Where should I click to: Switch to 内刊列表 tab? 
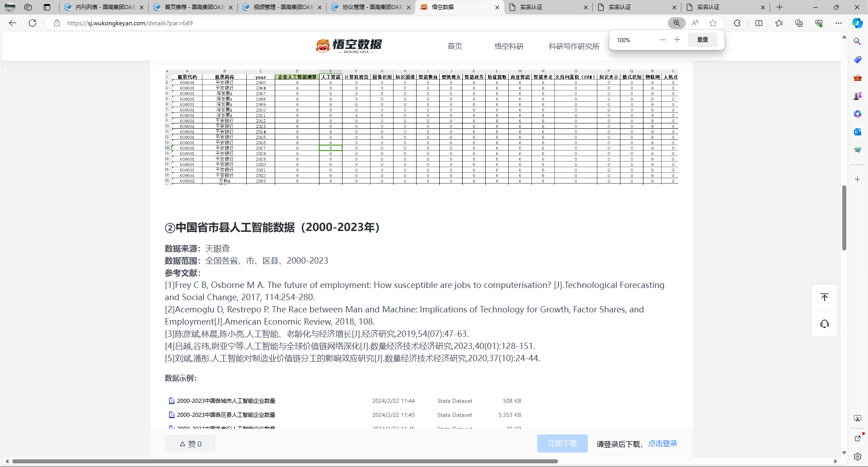point(104,7)
